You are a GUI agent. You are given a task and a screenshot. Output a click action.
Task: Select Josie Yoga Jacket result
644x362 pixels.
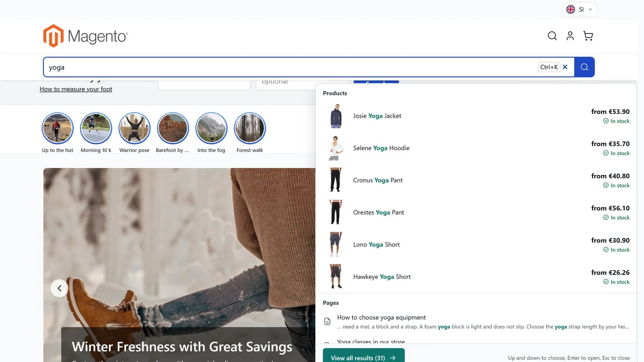pos(476,116)
